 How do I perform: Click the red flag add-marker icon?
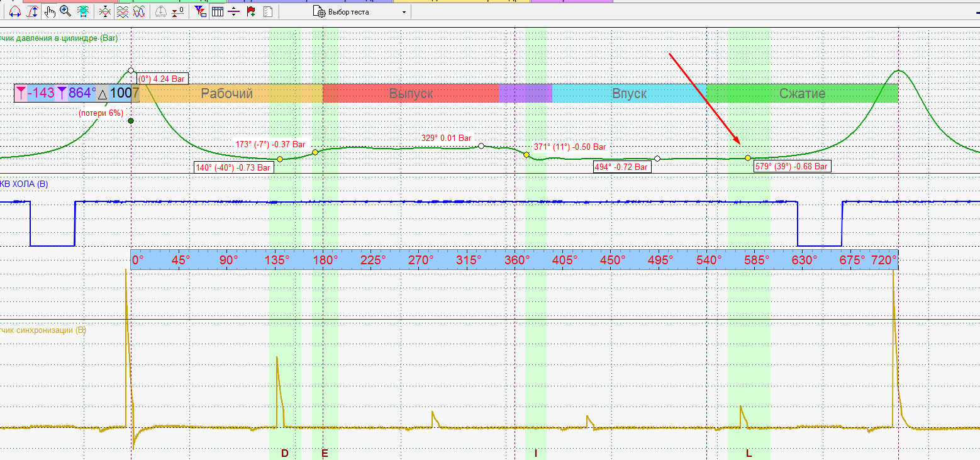251,11
